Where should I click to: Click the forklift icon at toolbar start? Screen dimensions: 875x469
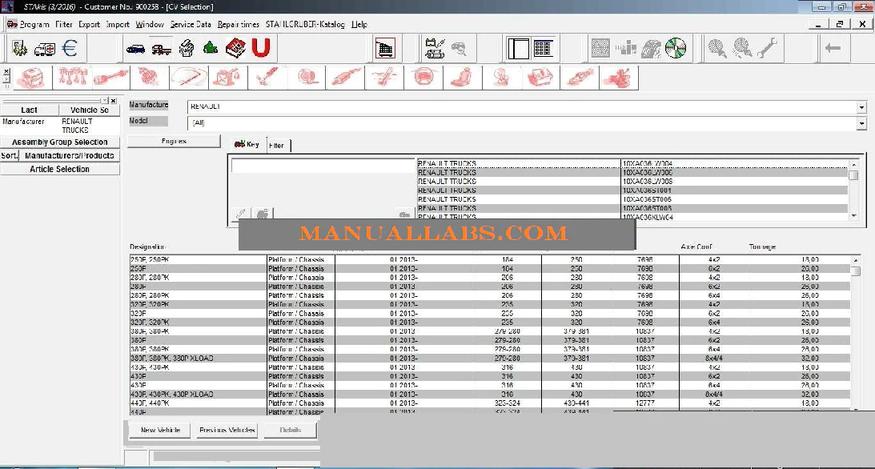coord(20,49)
